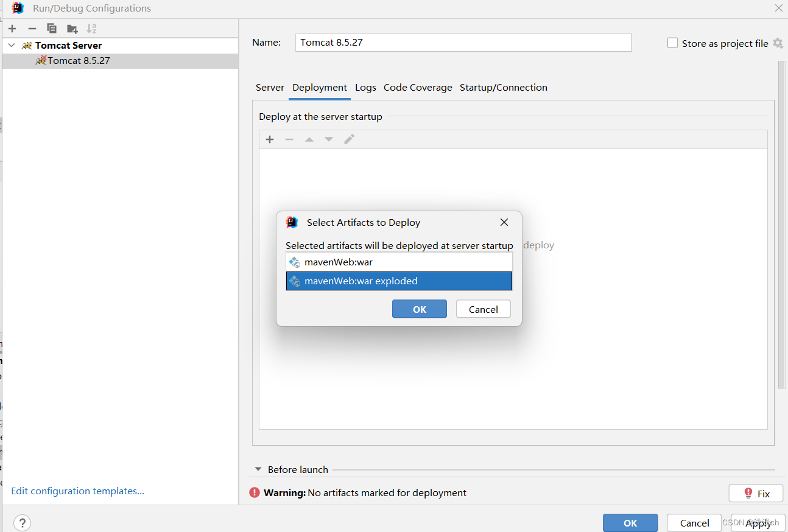Copy the selected configuration
788x532 pixels.
(52, 29)
